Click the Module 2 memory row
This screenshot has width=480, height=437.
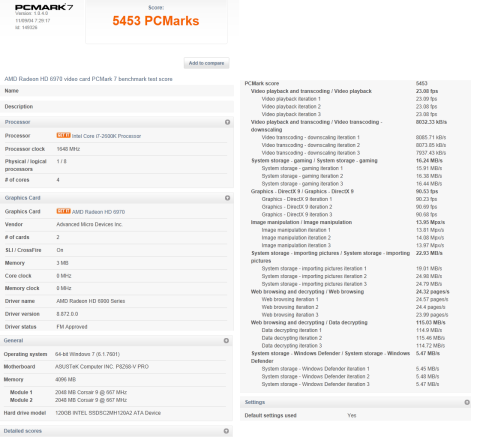tap(68, 400)
